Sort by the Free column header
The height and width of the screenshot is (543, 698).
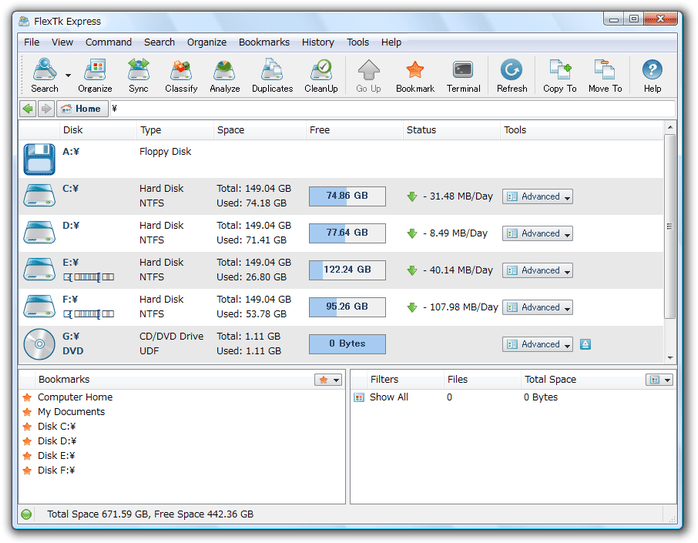tap(354, 130)
